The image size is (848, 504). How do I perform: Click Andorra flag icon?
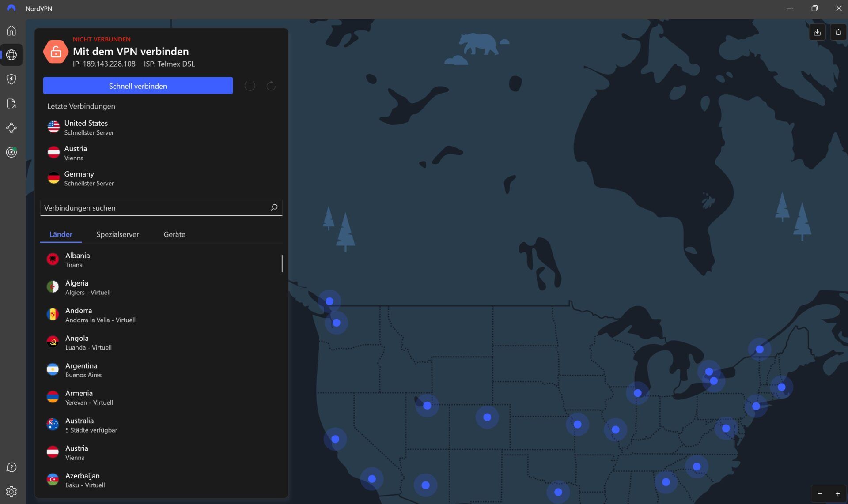[53, 315]
